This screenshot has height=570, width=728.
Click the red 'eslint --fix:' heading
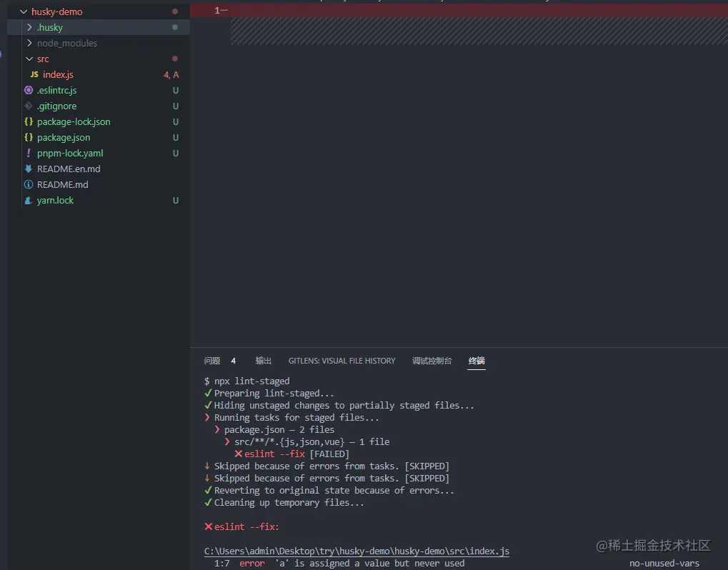click(x=241, y=527)
